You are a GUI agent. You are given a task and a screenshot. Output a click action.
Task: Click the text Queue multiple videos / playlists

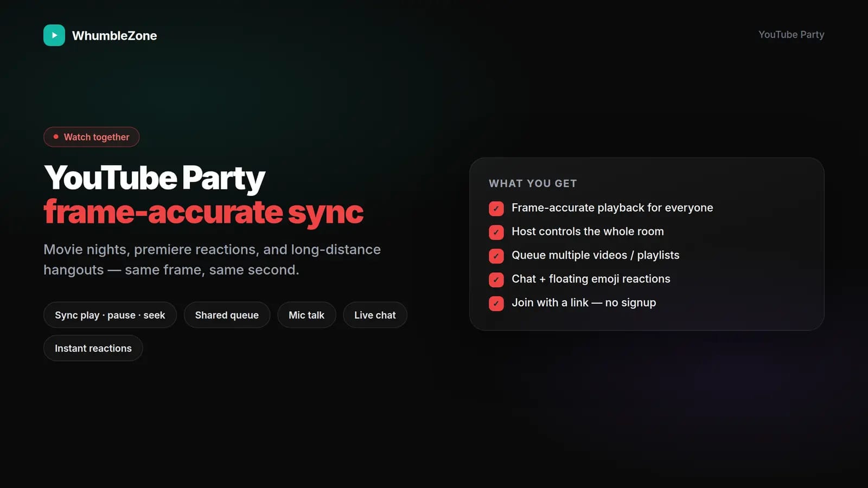coord(596,255)
